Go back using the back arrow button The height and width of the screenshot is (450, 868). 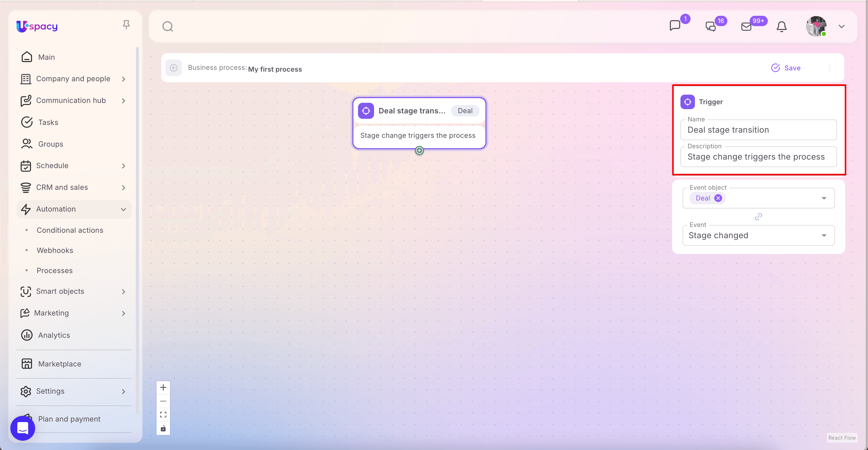point(174,68)
